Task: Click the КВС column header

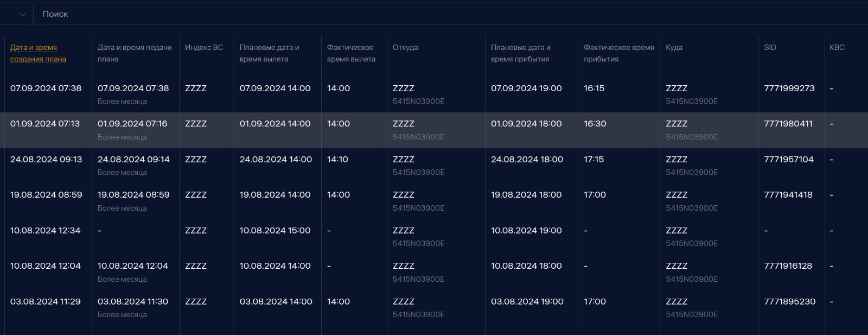Action: click(837, 47)
